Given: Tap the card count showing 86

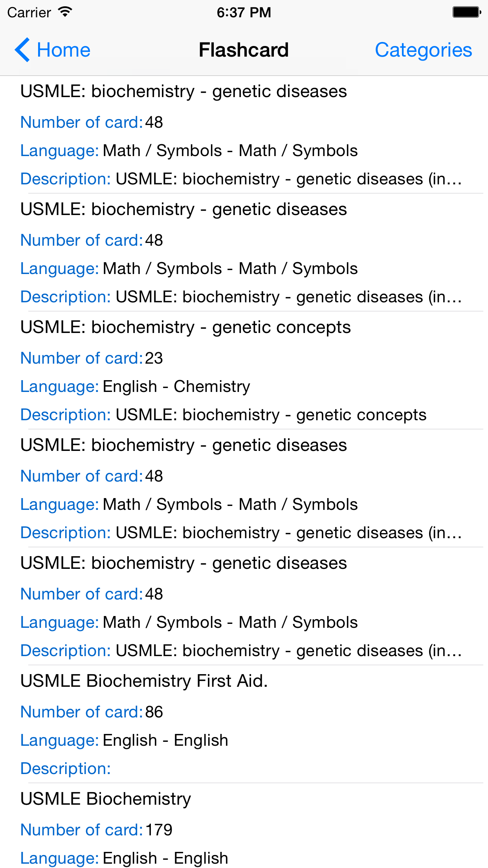Looking at the screenshot, I should [154, 712].
